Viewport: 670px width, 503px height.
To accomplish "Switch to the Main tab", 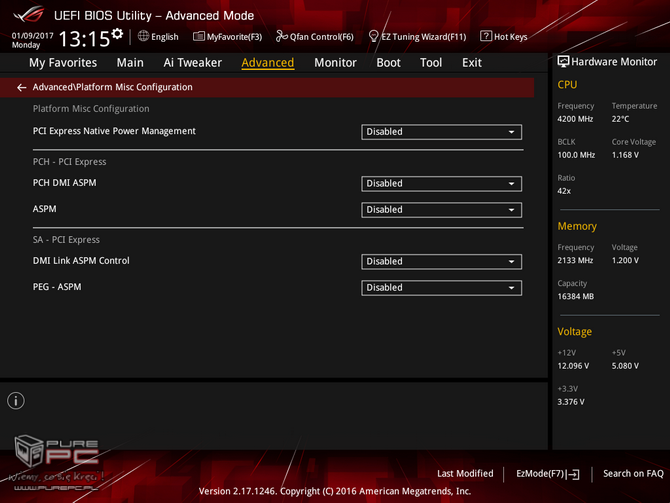I will [130, 63].
